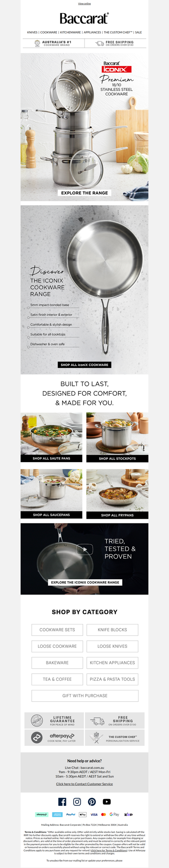Click the SHOP ALL STOCKPOTS image
The height and width of the screenshot is (868, 169).
tap(117, 437)
